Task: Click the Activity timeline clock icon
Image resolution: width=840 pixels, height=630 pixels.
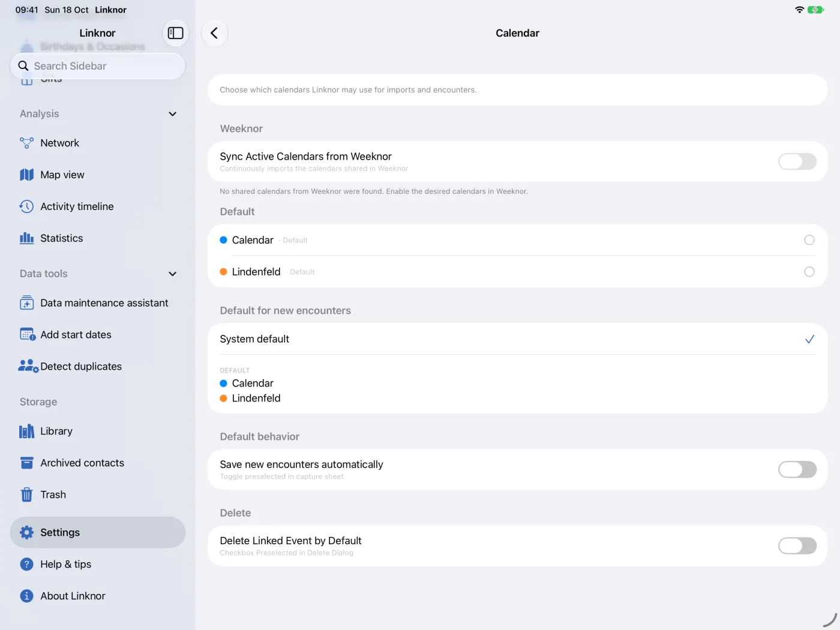Action: point(26,206)
